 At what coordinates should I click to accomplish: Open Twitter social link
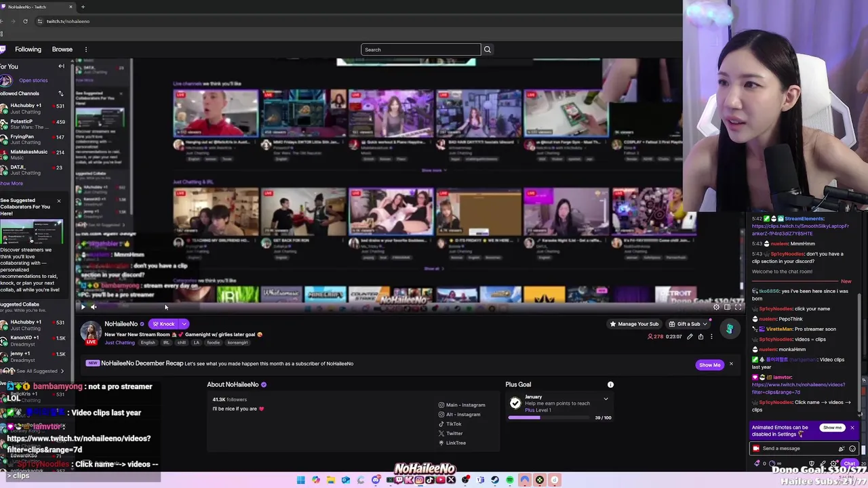pyautogui.click(x=450, y=434)
